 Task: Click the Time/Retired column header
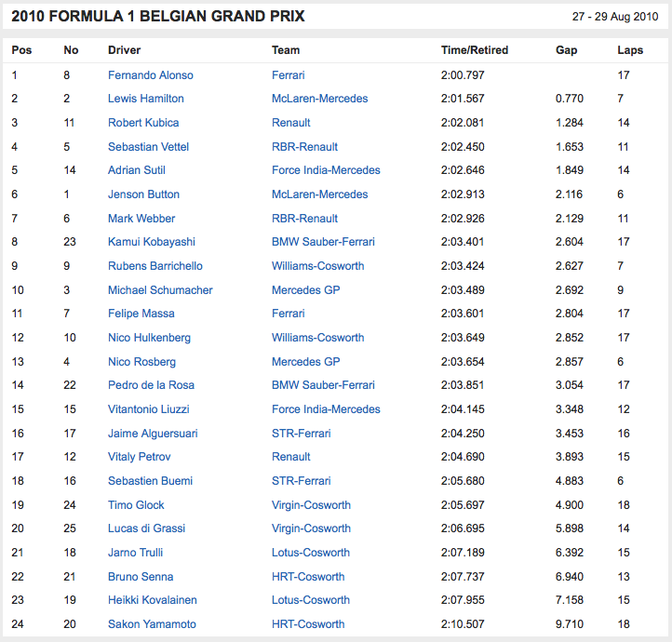pyautogui.click(x=474, y=50)
